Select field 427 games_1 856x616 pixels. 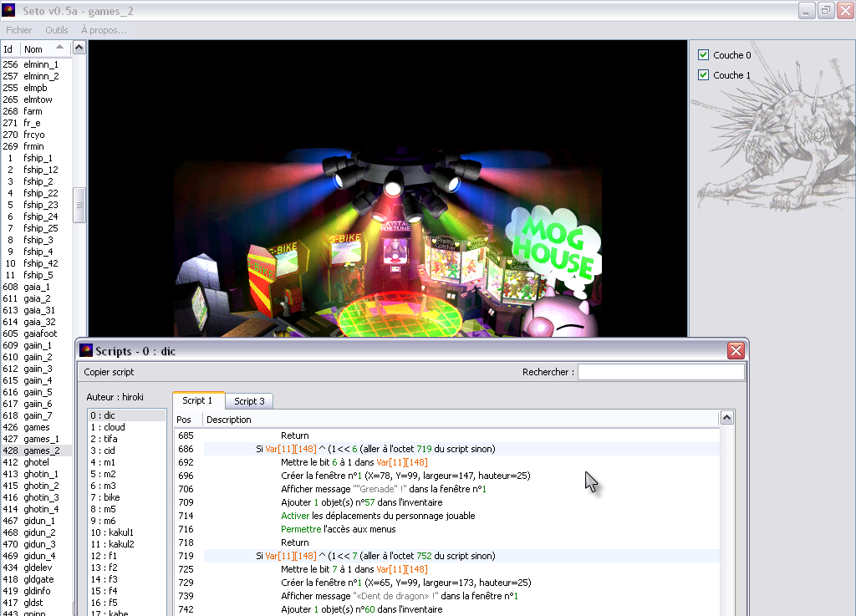[x=36, y=439]
